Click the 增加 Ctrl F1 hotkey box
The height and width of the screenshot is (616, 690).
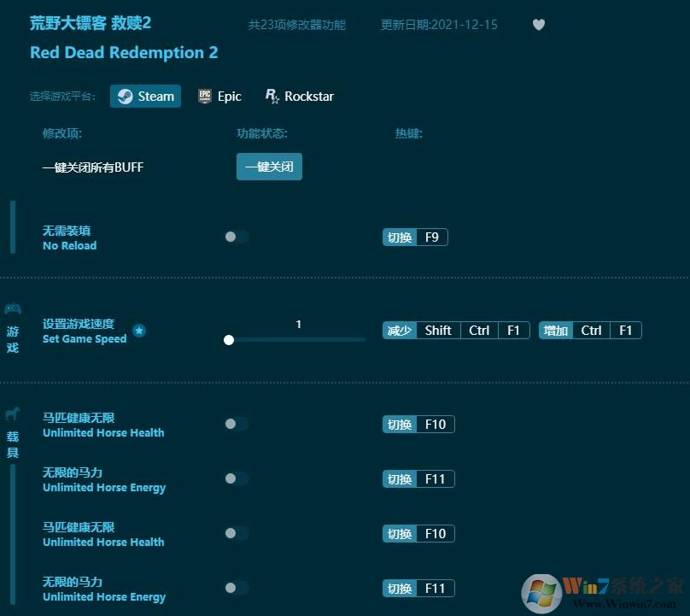point(591,331)
